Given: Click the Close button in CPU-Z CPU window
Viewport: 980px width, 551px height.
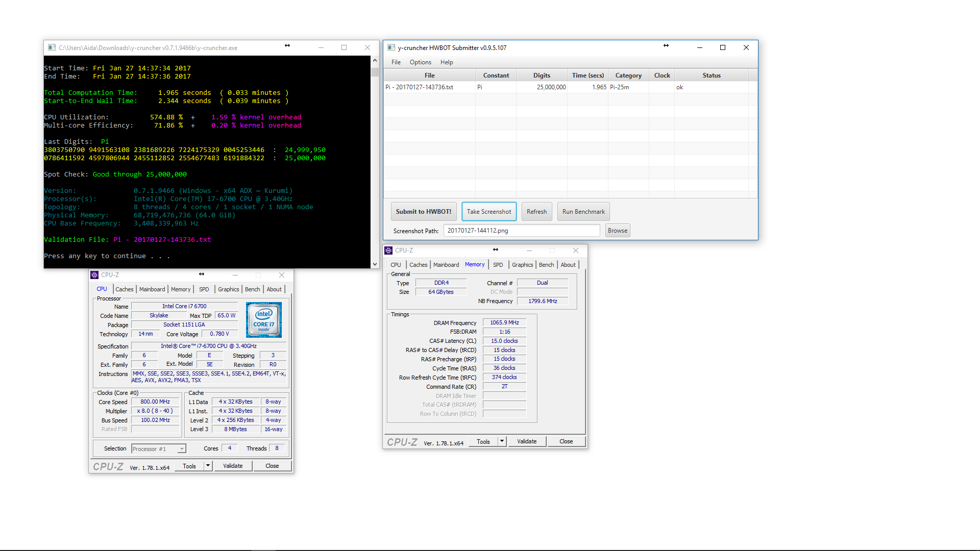Looking at the screenshot, I should [272, 466].
